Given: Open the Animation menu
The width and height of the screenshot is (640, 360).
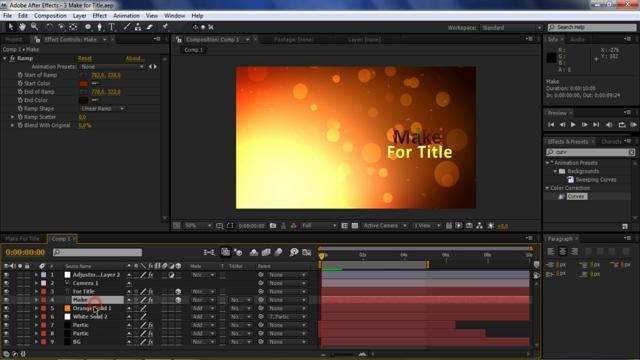Looking at the screenshot, I should tap(126, 16).
